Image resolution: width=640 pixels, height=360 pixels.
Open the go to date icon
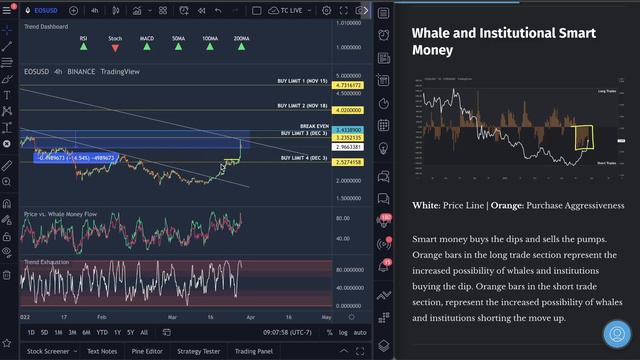coord(167,333)
